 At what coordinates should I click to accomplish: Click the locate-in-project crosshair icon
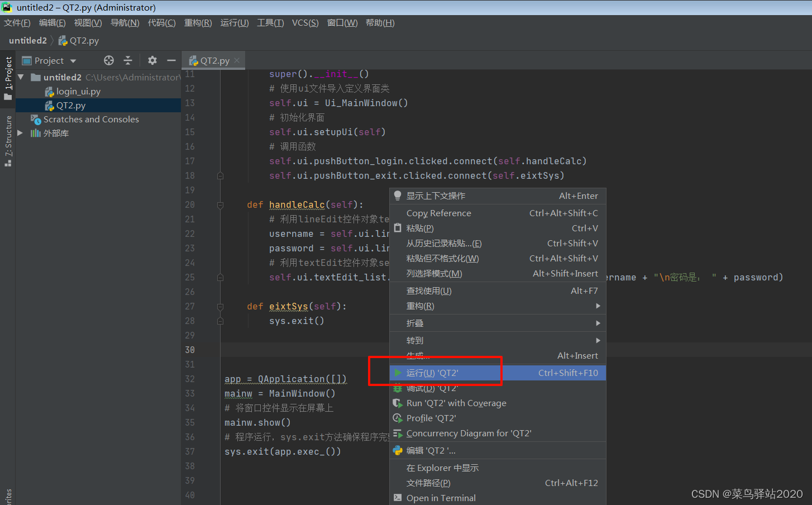(109, 60)
